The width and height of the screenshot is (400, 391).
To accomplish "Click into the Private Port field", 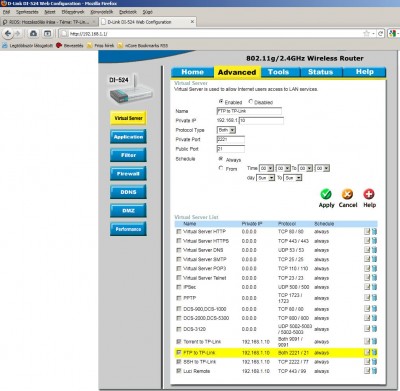I will coord(231,139).
